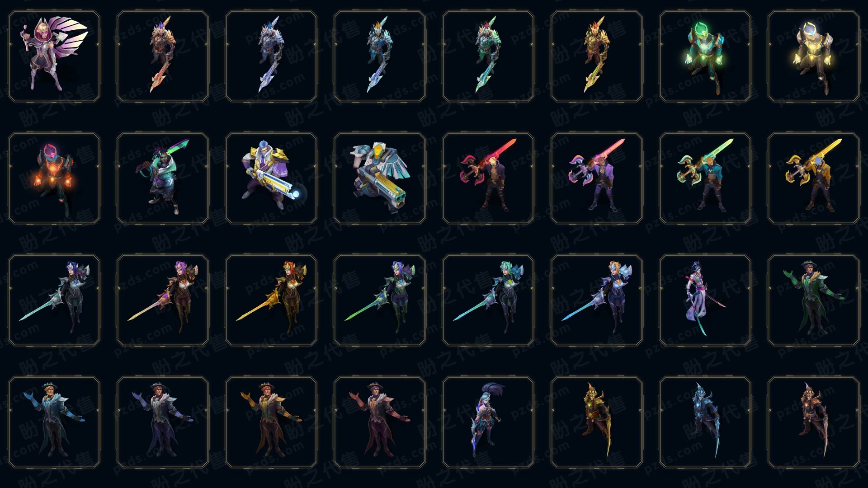Pick the golden armored warrior with green accents
868x488 pixels.
pyautogui.click(x=597, y=422)
